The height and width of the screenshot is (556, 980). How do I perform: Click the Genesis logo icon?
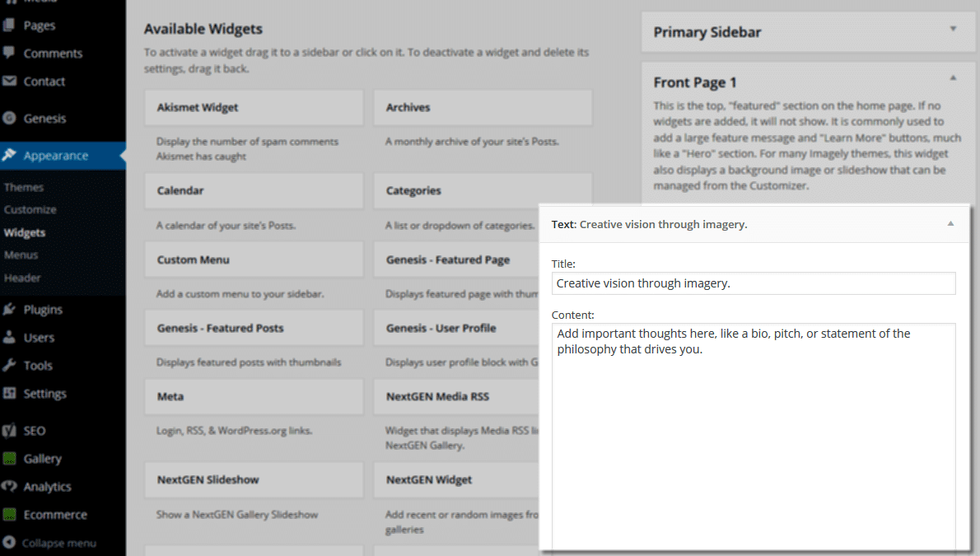9,118
